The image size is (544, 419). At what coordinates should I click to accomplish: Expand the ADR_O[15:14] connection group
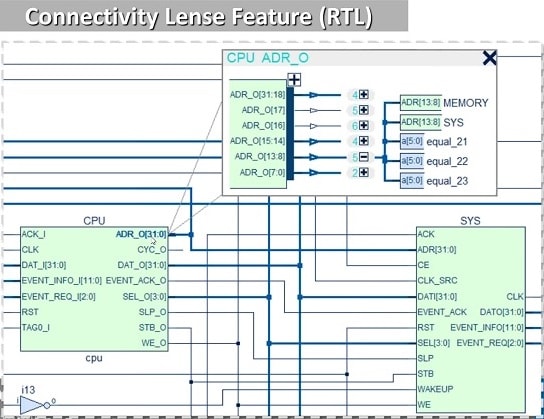tap(364, 141)
